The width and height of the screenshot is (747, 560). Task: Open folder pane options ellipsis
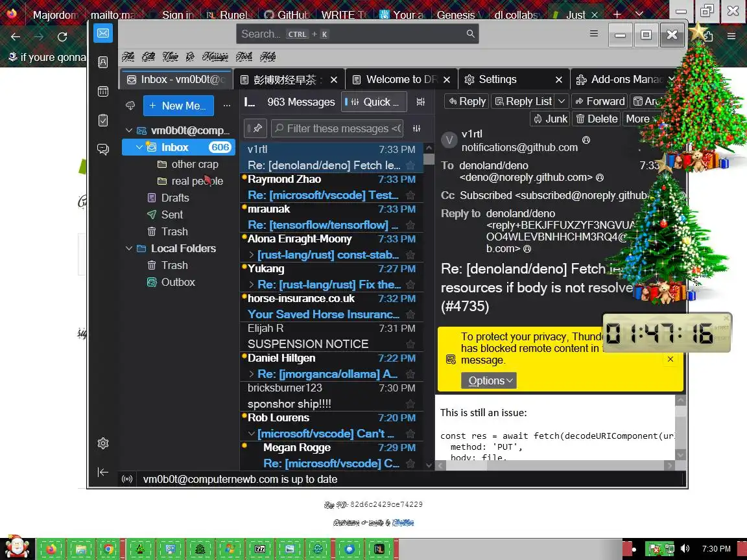(x=227, y=106)
